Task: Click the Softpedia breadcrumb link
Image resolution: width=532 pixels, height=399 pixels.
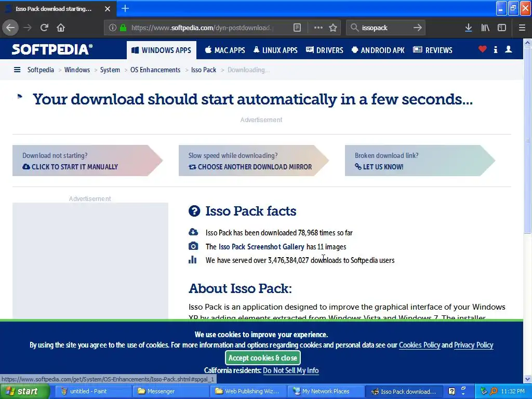Action: pos(41,70)
